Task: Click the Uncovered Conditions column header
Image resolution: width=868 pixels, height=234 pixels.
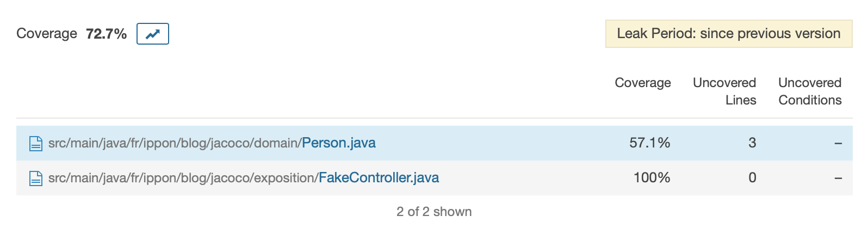Action: coord(809,91)
